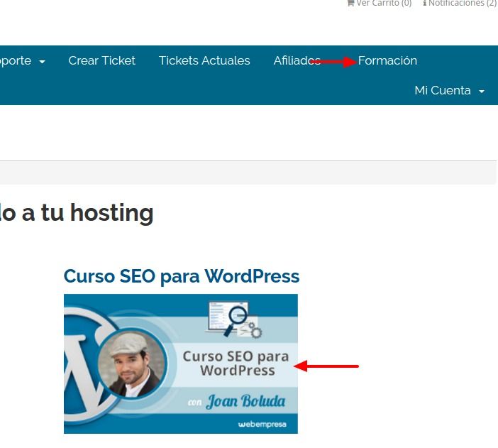Go to Tickets Actuales
Screen dimensions: 498x448
point(204,60)
